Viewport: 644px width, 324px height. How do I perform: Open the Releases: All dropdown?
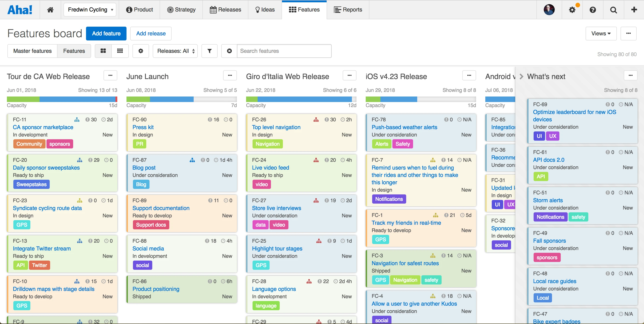[175, 51]
